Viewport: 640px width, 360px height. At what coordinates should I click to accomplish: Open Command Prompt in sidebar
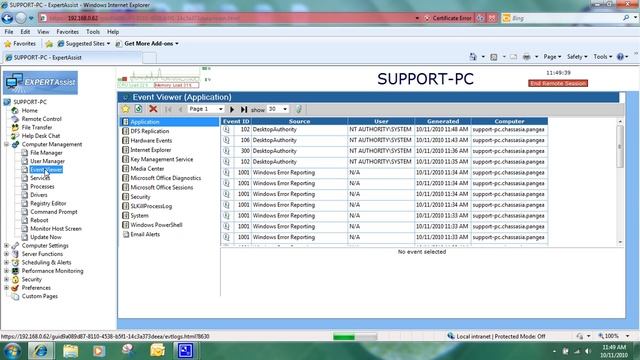(53, 212)
